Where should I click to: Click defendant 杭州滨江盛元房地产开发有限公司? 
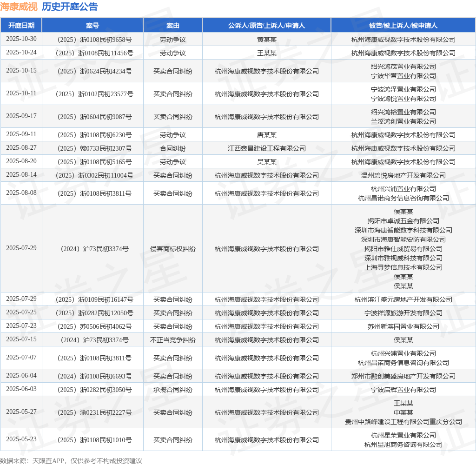403,299
